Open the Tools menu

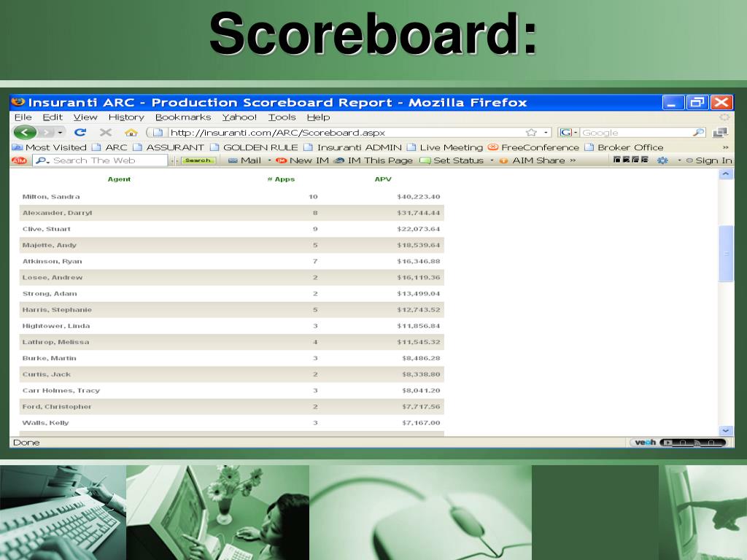(282, 117)
